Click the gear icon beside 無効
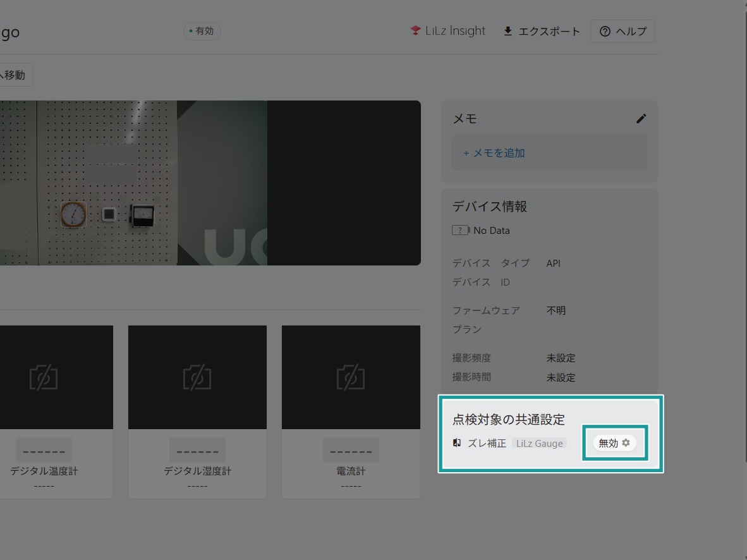Screen dimensions: 747x560 point(626,443)
